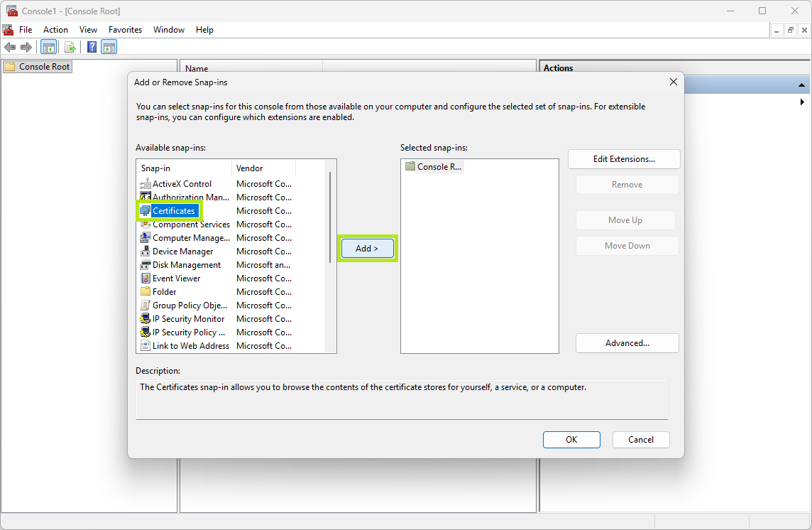Select the Event Viewer snap-in icon
Image resolution: width=812 pixels, height=530 pixels.
tap(146, 278)
